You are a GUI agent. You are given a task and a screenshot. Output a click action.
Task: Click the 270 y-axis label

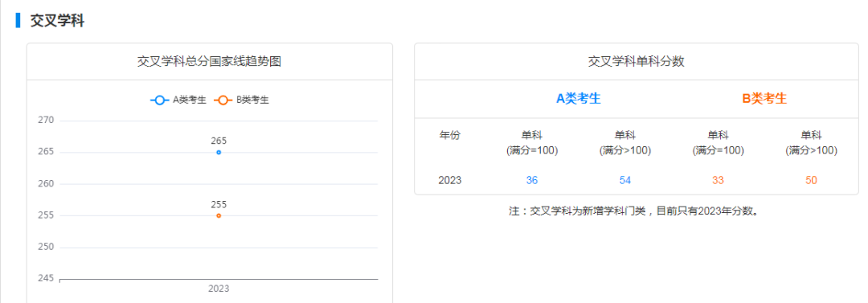click(x=46, y=121)
